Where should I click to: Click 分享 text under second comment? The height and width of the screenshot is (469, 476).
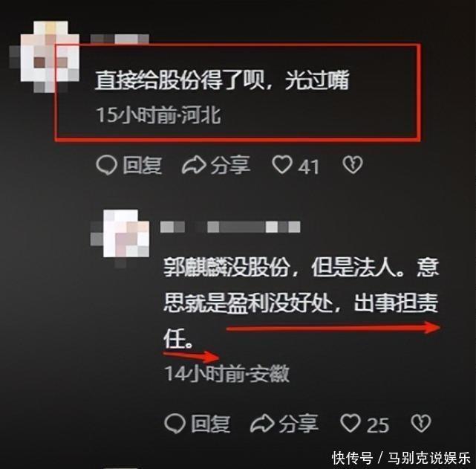tap(299, 424)
